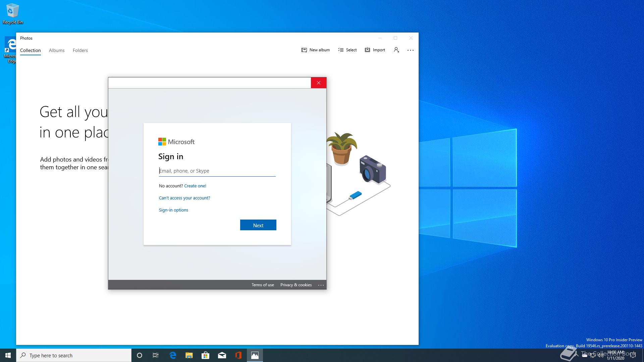Screen dimensions: 644x362
Task: Open Office app from taskbar
Action: pyautogui.click(x=238, y=355)
